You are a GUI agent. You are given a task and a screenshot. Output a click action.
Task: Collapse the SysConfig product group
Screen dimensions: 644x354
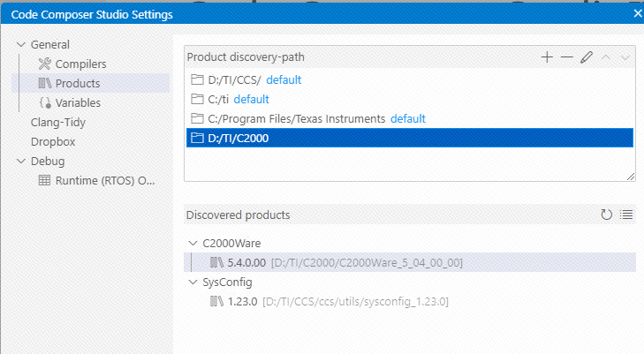[x=193, y=282]
